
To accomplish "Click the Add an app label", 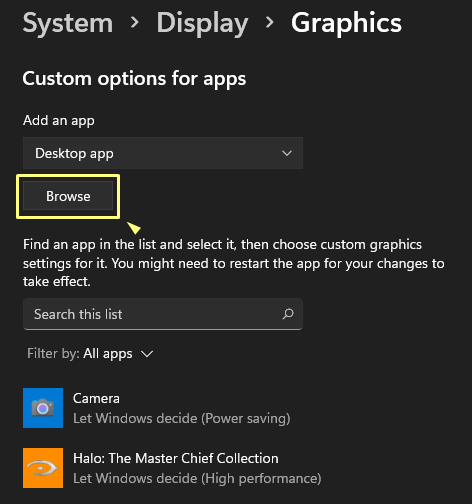I will [x=59, y=121].
